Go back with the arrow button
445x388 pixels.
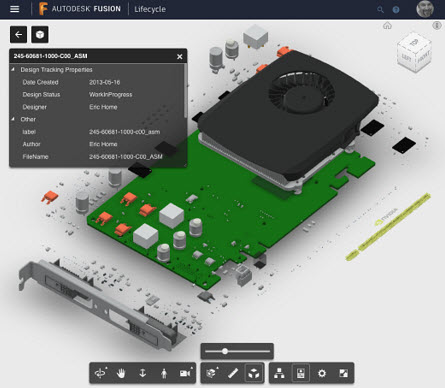click(x=18, y=34)
